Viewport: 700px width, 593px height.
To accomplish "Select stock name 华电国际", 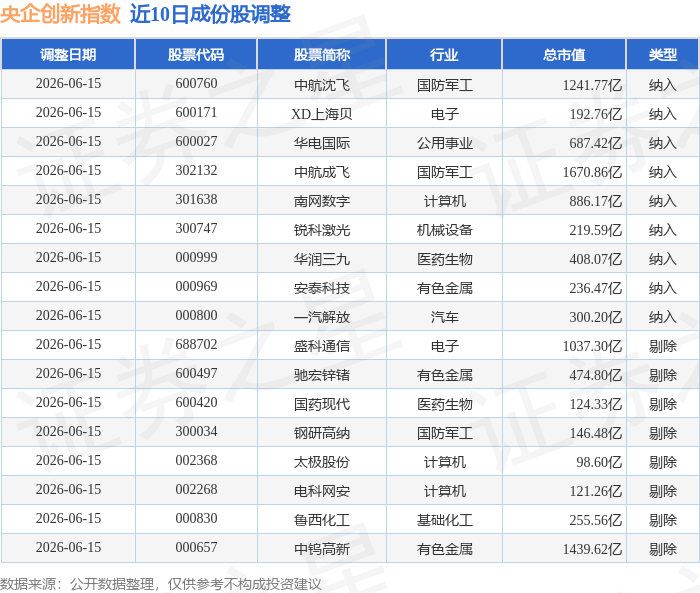I will (321, 143).
